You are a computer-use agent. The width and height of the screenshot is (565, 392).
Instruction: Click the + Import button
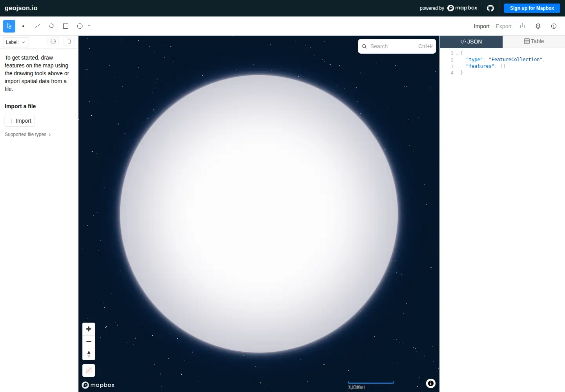coord(20,121)
